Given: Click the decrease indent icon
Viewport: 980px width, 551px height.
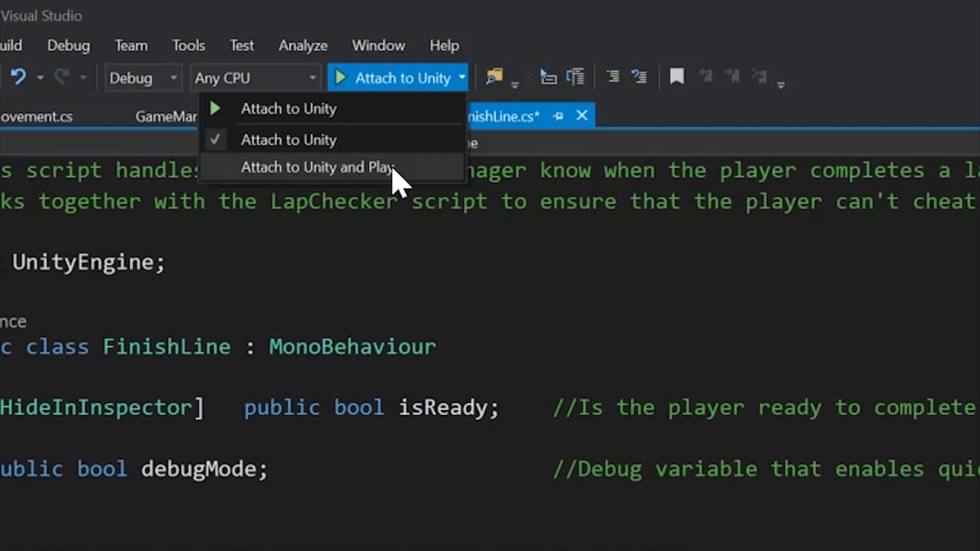Looking at the screenshot, I should click(613, 77).
